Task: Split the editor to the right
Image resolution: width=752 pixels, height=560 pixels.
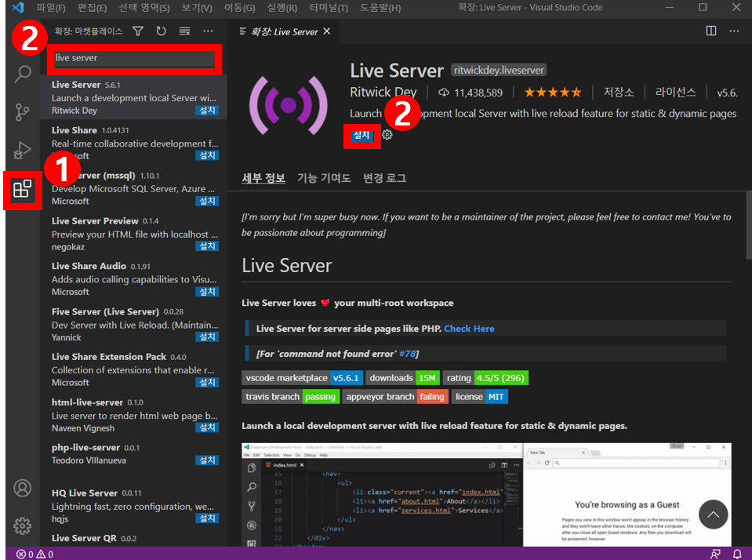Action: click(x=711, y=31)
